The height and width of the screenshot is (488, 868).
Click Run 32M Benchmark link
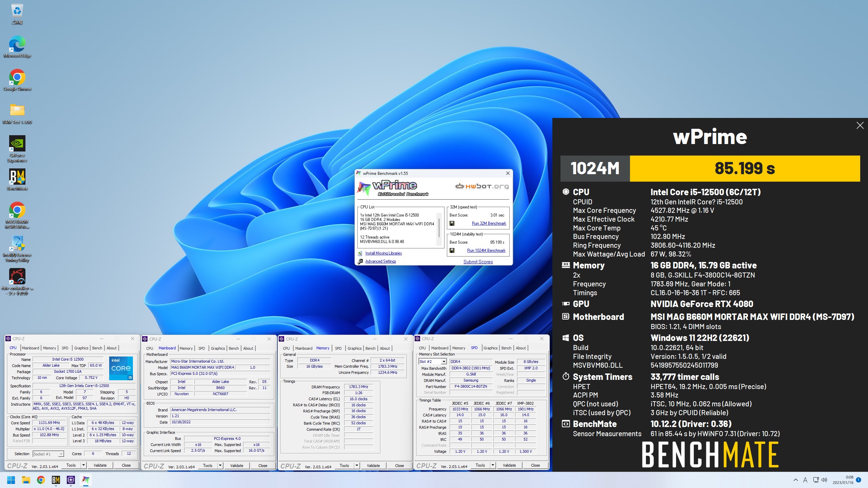click(489, 223)
